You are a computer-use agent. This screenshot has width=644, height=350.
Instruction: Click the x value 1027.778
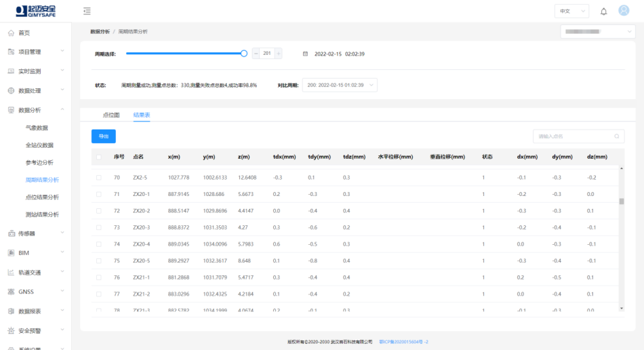click(x=179, y=178)
